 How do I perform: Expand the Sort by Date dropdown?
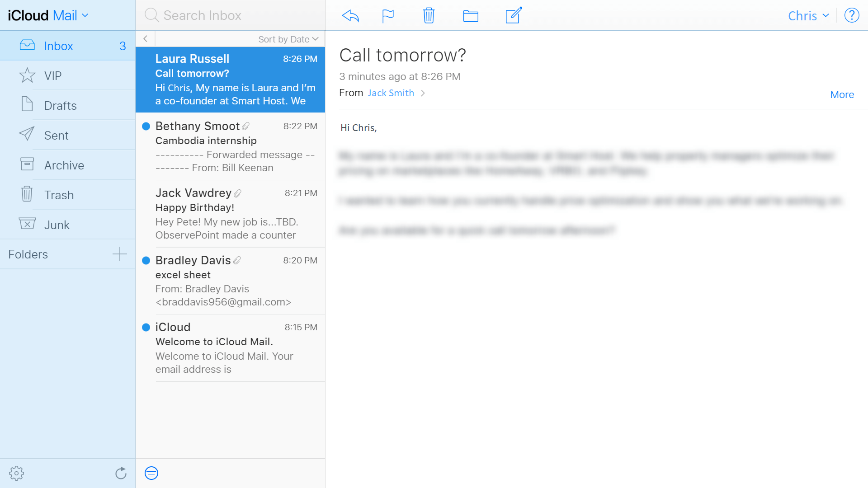click(289, 39)
